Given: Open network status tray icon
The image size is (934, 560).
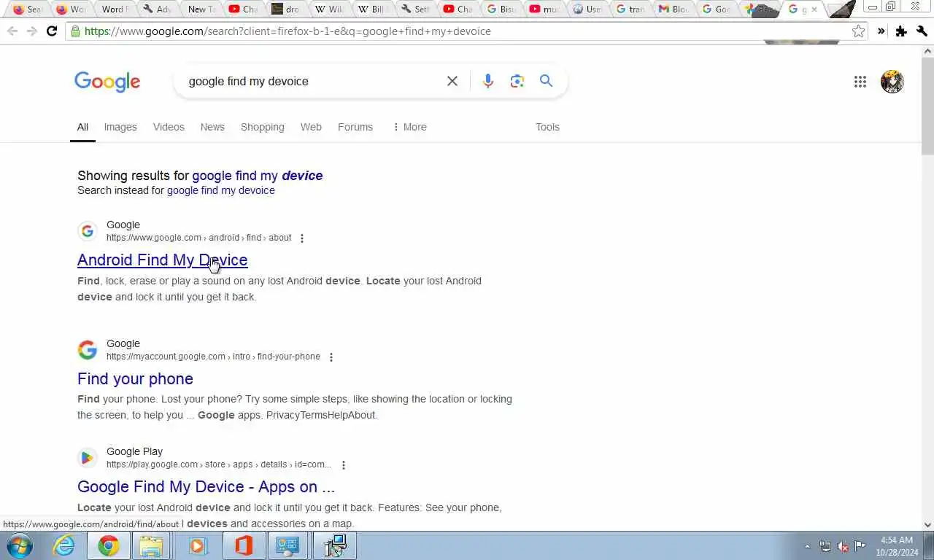Looking at the screenshot, I should pos(825,546).
